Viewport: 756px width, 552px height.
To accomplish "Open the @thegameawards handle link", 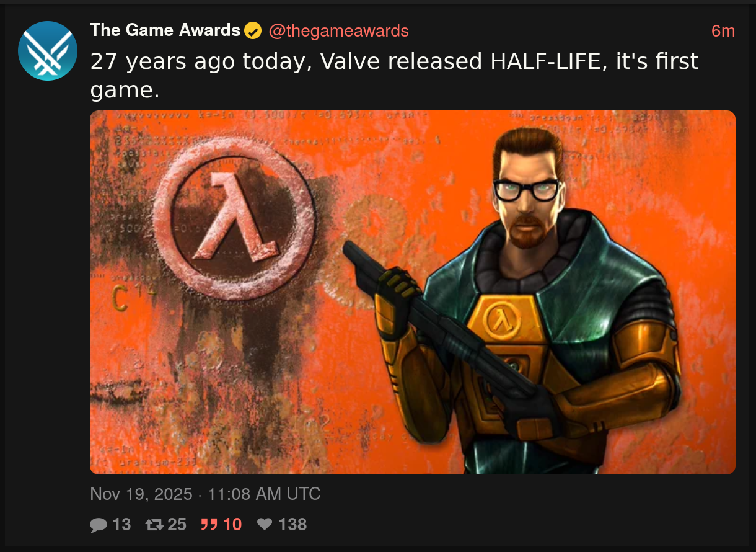I will [338, 30].
